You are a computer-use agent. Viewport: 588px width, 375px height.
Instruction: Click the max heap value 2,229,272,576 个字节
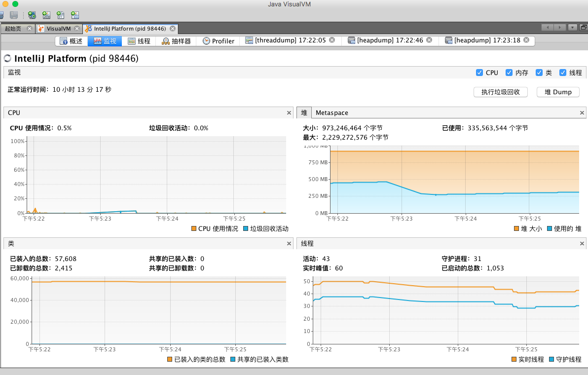click(355, 137)
